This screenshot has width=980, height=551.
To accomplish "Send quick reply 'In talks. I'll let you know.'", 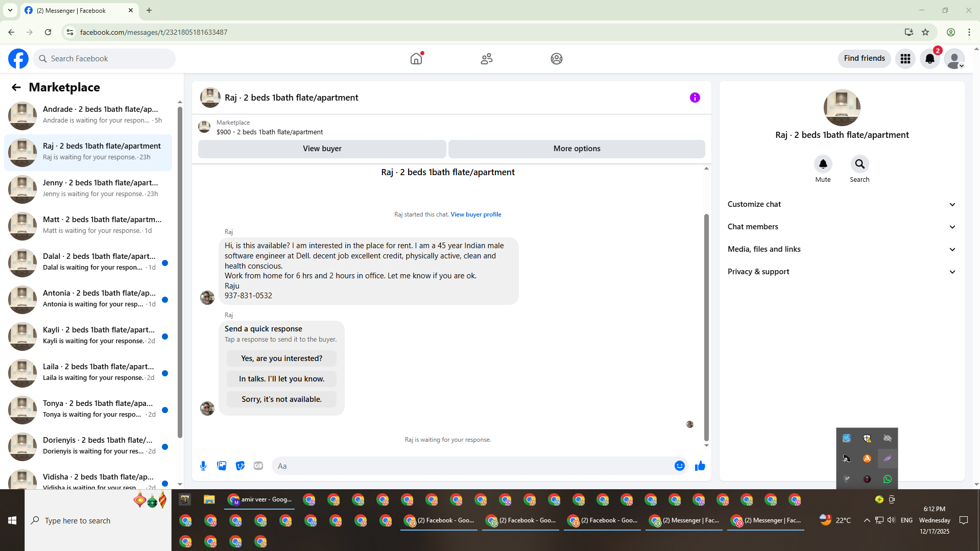I will [281, 379].
